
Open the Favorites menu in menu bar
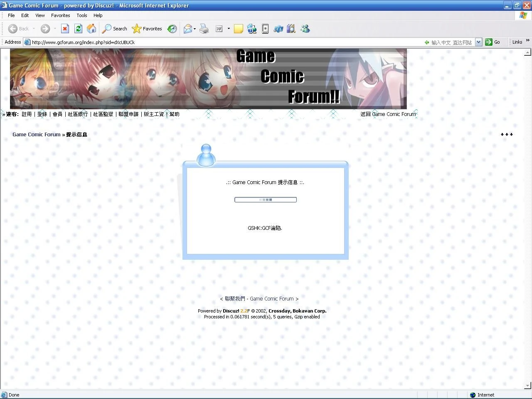point(61,15)
